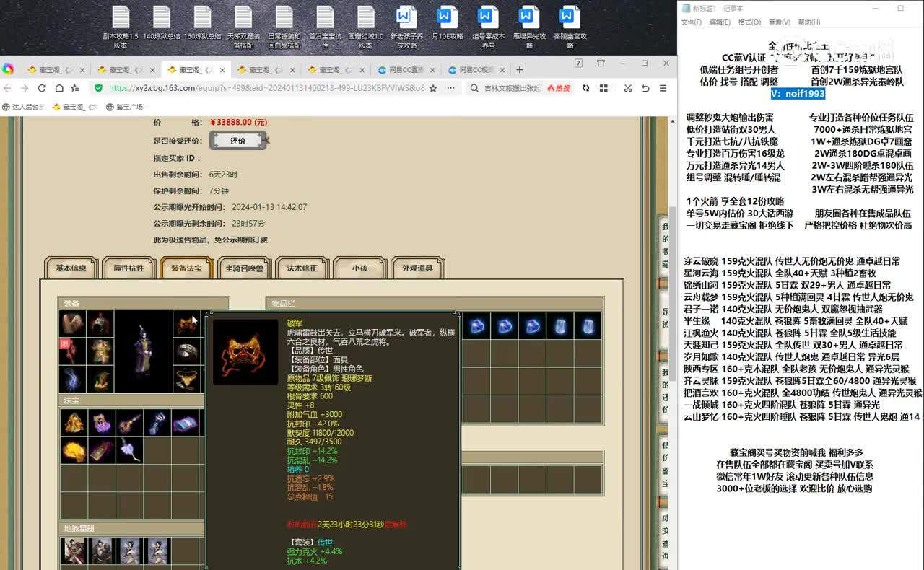Click the 破军 mask in equipment slot
The width and height of the screenshot is (924, 570).
[x=187, y=325]
